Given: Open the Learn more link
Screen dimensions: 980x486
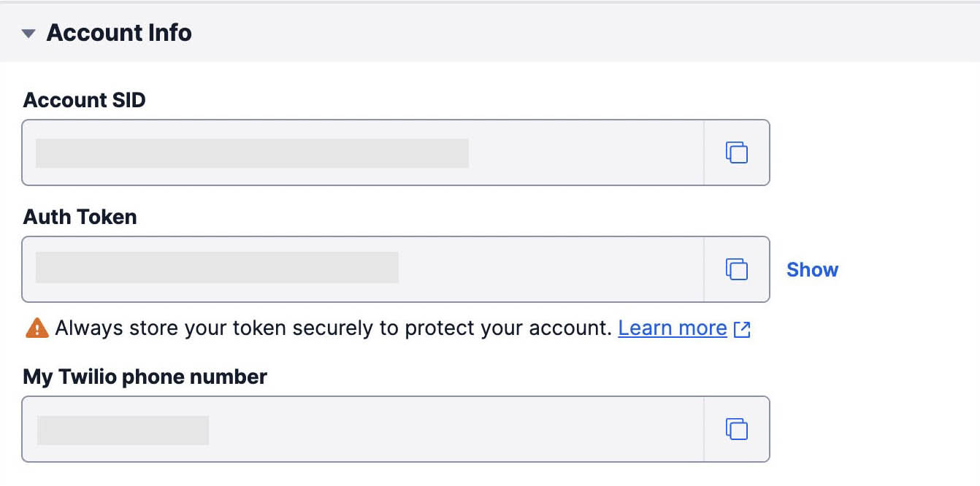Looking at the screenshot, I should coord(672,328).
